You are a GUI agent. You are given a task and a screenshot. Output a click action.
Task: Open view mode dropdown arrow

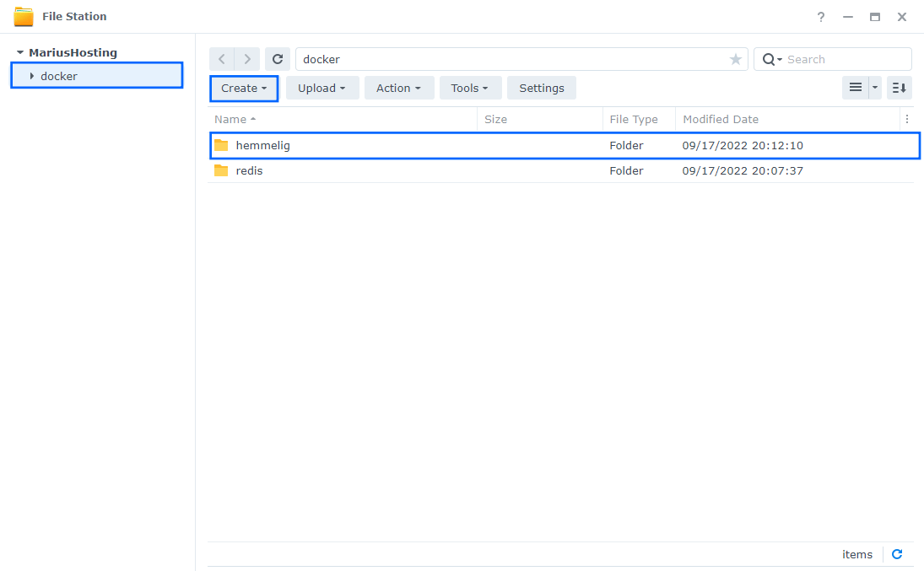click(x=875, y=88)
